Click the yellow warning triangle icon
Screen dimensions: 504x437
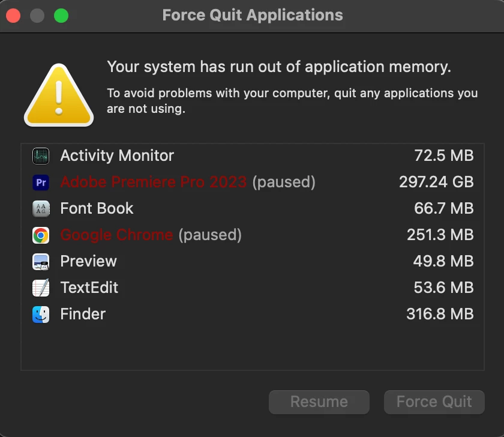59,95
